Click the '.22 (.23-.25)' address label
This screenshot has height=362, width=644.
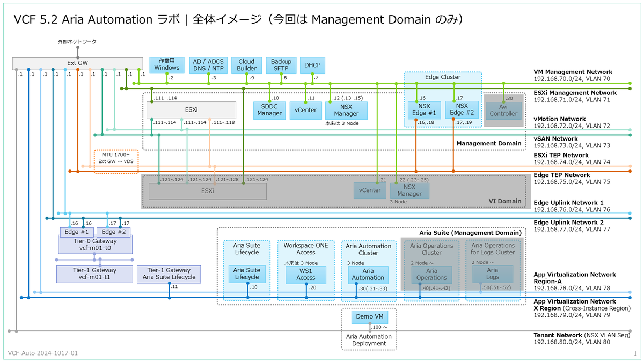(414, 180)
